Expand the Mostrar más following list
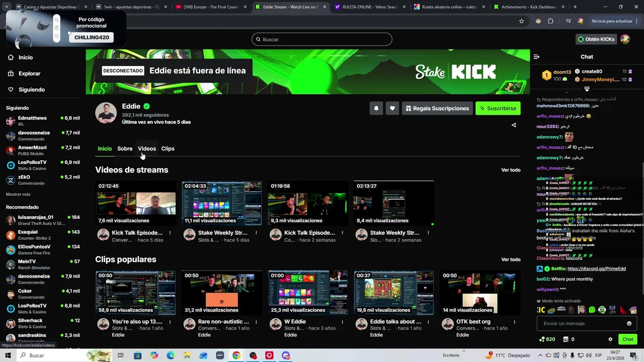 18,194
